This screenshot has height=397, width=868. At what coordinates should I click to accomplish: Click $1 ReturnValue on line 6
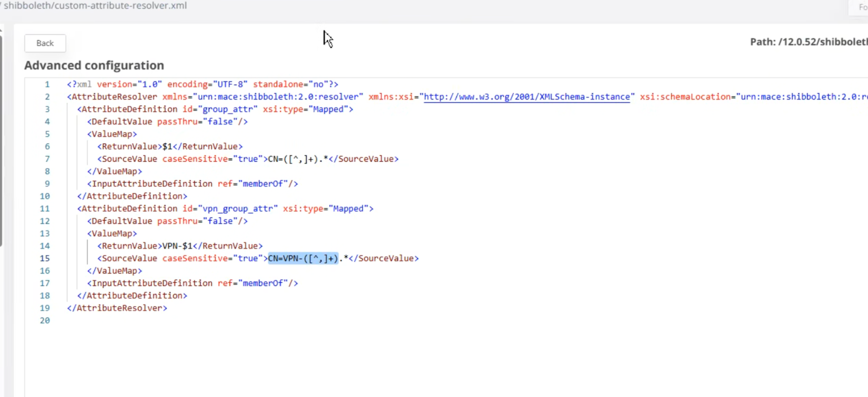pos(167,147)
